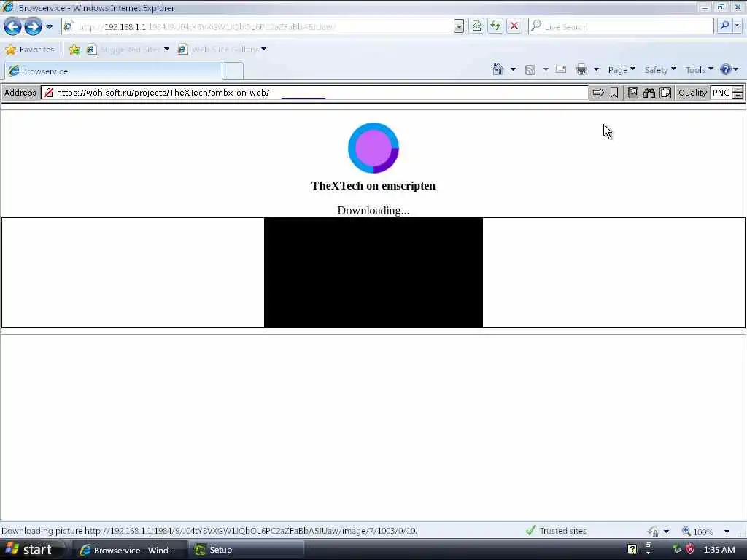The height and width of the screenshot is (560, 747).
Task: Expand the zoom level dropdown arrow
Action: coord(727,532)
